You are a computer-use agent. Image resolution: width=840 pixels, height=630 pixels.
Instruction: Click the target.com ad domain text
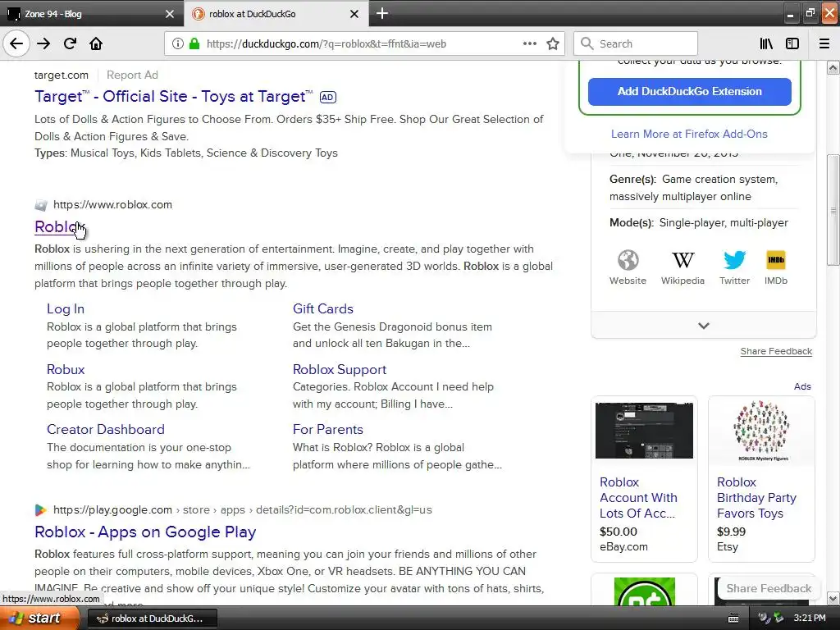(61, 75)
